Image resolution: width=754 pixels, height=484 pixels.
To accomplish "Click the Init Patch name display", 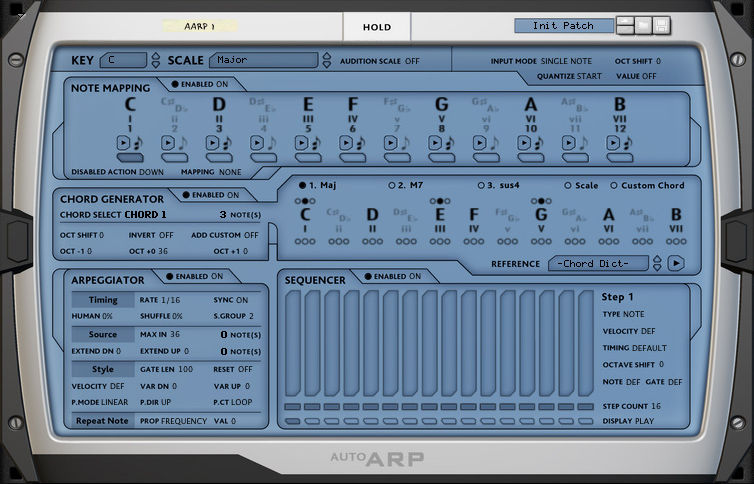I will 563,25.
